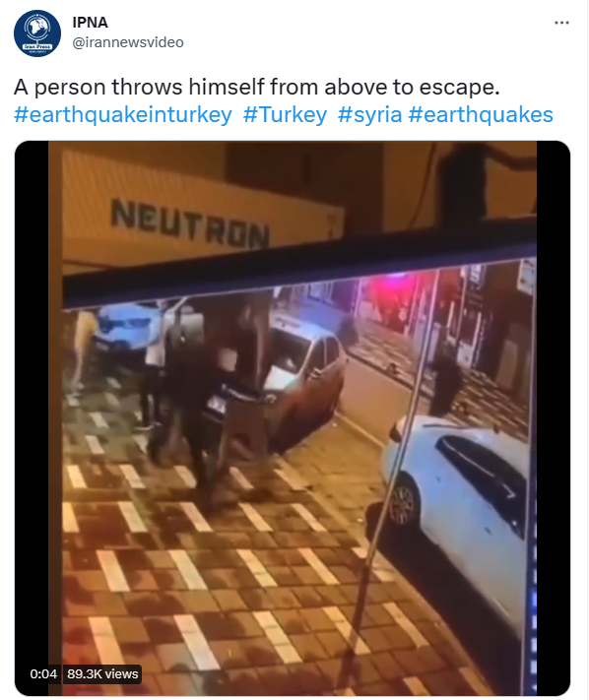Click the IPNA display name
The width and height of the screenshot is (589, 700).
pos(91,23)
